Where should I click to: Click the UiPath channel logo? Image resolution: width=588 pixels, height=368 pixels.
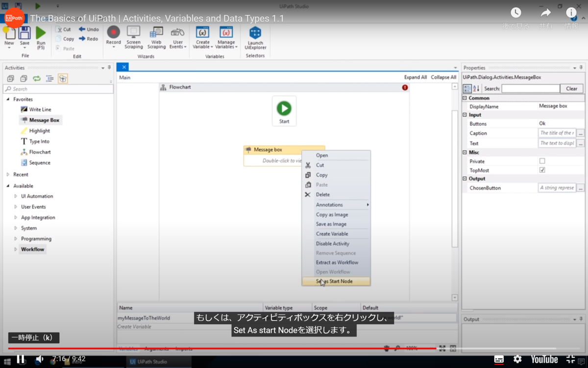tap(14, 18)
